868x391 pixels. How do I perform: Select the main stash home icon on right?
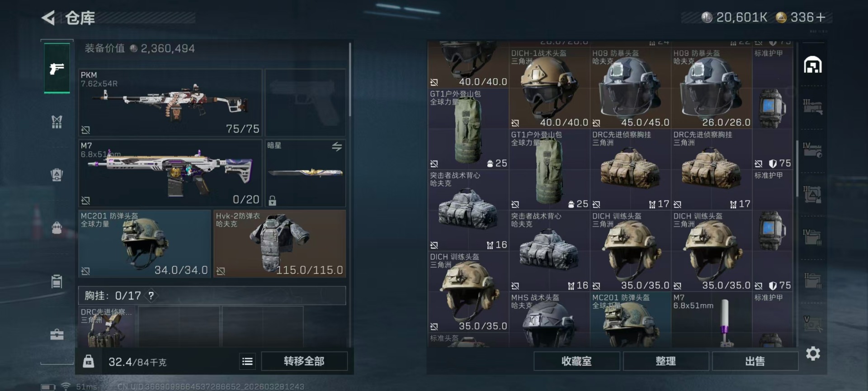(x=813, y=65)
